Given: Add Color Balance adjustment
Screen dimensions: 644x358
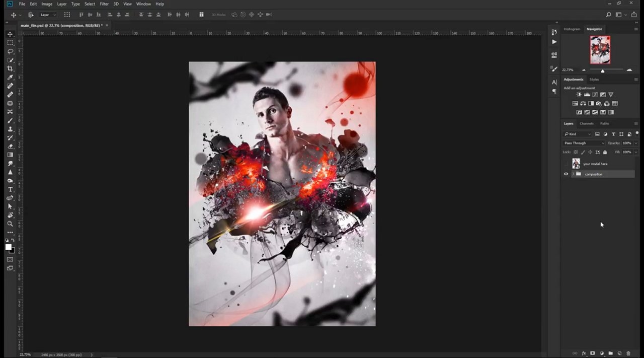Looking at the screenshot, I should coord(583,103).
